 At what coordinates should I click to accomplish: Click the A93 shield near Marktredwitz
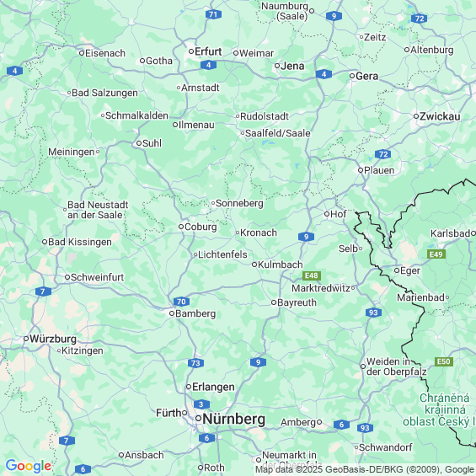click(373, 313)
